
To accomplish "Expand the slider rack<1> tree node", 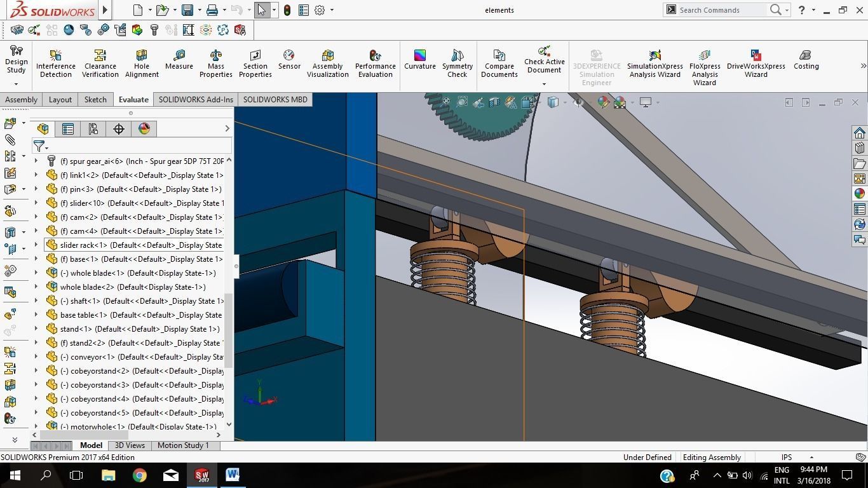I will click(36, 245).
